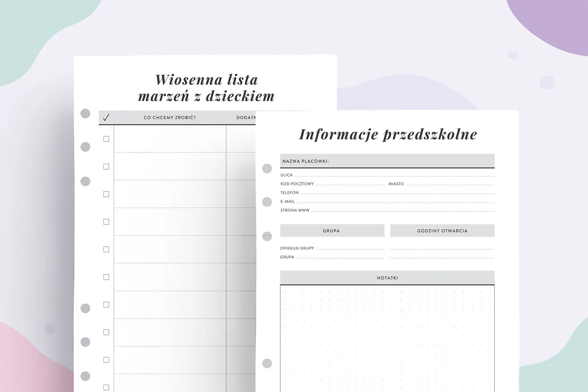The image size is (588, 392).
Task: Click the TELEFON line field
Action: click(397, 192)
